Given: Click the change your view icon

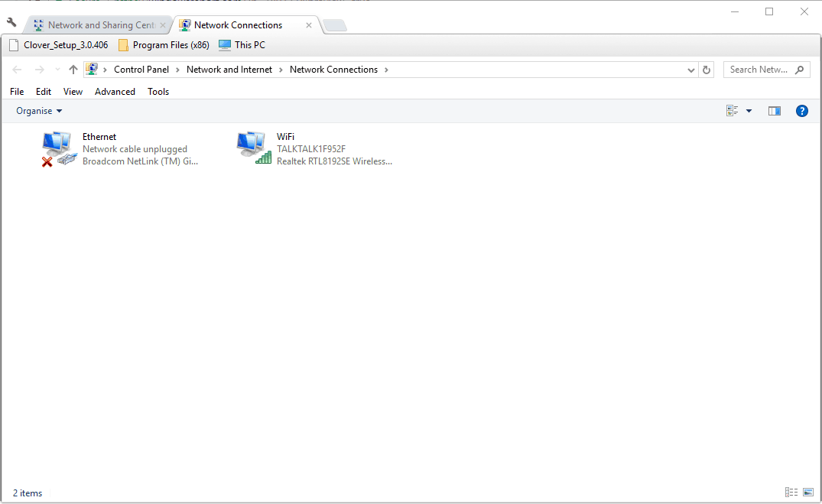Looking at the screenshot, I should pos(733,111).
